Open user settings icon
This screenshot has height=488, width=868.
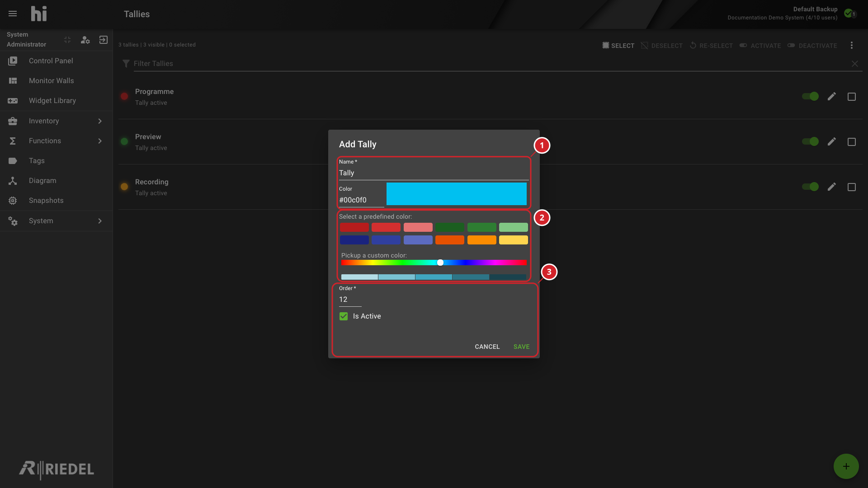click(x=85, y=40)
